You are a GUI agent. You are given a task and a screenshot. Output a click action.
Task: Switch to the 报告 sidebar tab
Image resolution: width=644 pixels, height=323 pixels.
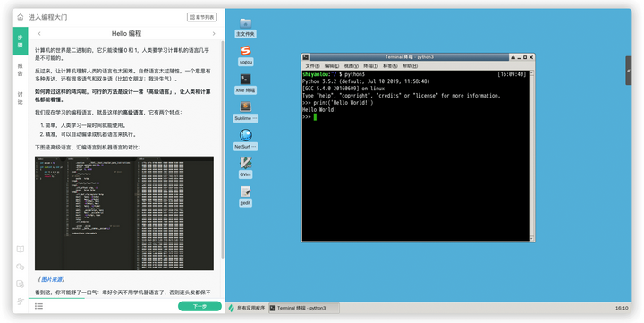tap(20, 70)
